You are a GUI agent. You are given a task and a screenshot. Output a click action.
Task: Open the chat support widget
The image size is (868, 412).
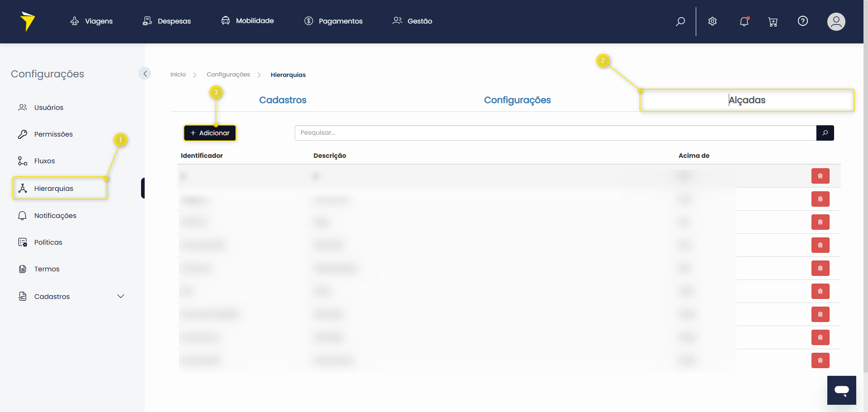[x=841, y=390]
